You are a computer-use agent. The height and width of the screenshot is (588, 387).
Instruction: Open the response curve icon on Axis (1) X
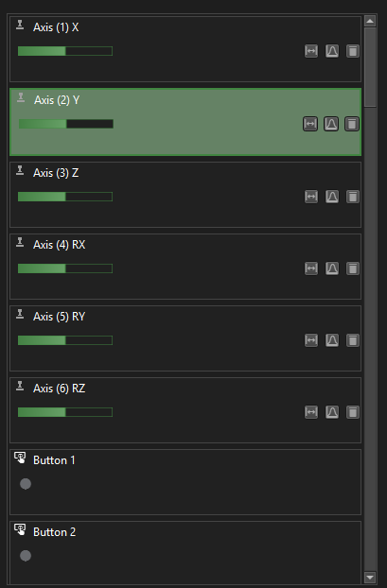pyautogui.click(x=332, y=51)
